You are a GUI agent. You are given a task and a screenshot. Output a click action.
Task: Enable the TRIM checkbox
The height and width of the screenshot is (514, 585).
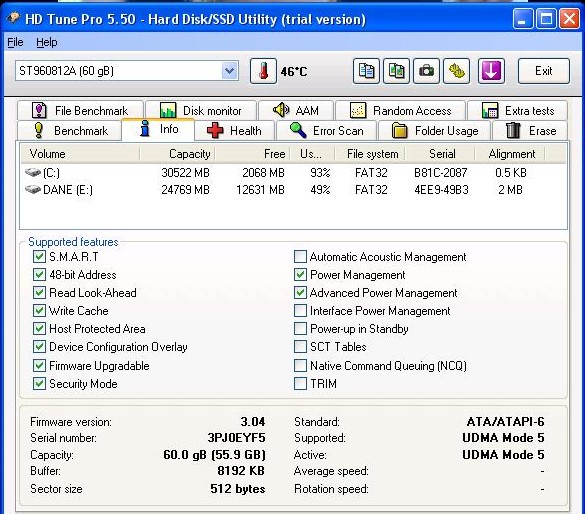coord(300,383)
